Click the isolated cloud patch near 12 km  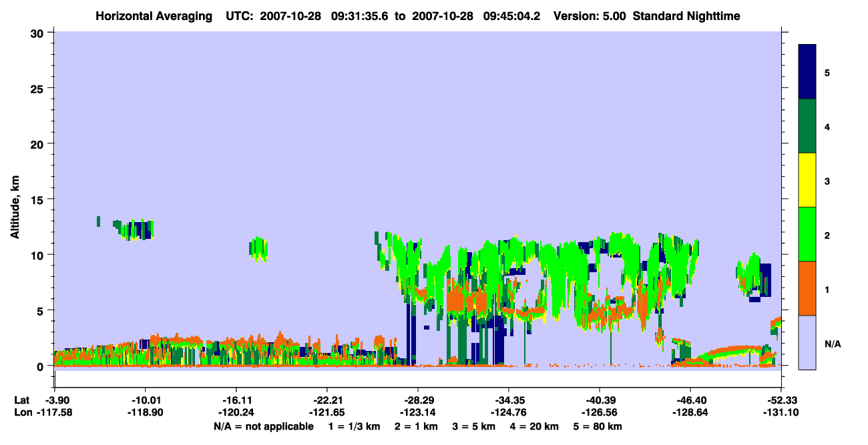tap(134, 230)
